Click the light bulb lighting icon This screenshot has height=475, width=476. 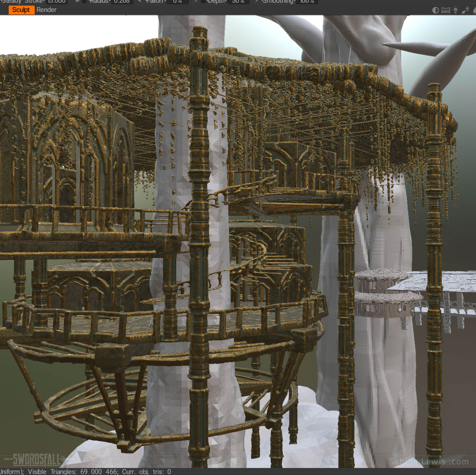[456, 10]
